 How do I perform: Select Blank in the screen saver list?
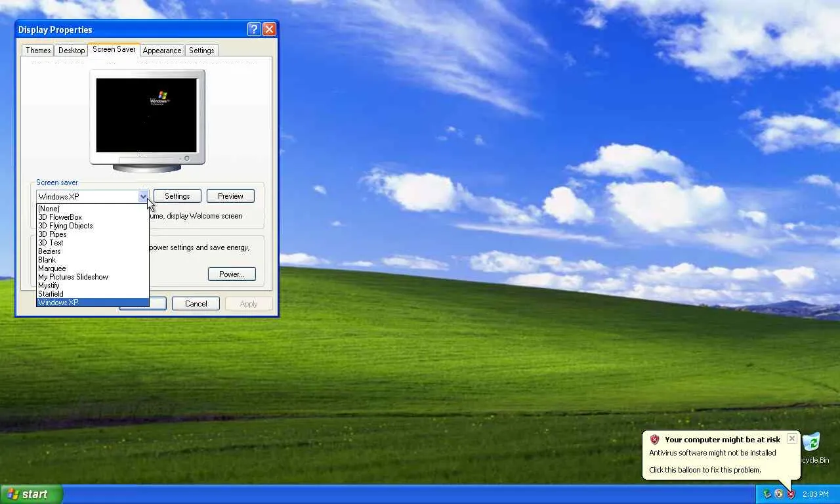tap(93, 260)
